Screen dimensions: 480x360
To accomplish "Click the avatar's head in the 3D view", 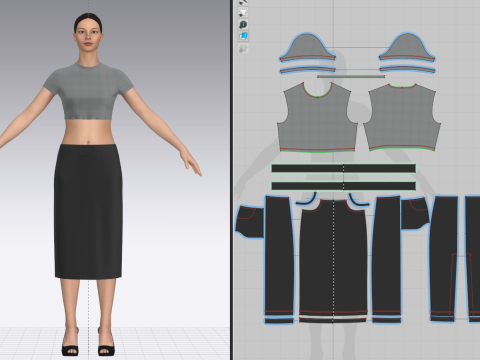I will click(x=88, y=32).
